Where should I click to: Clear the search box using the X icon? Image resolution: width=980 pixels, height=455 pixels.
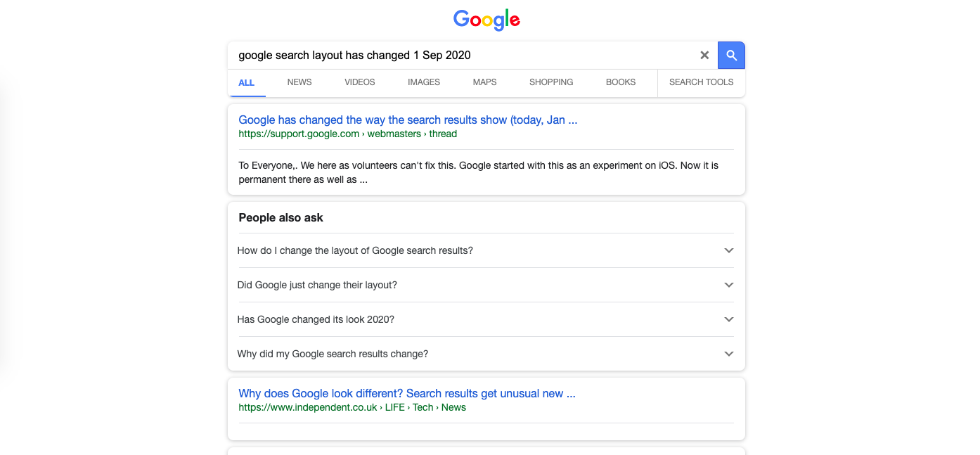pyautogui.click(x=704, y=55)
